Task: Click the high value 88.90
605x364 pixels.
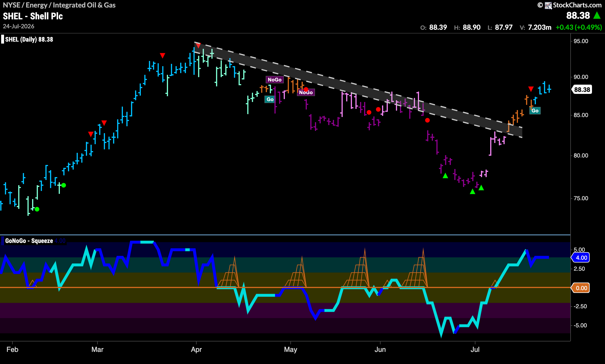Action: (471, 27)
